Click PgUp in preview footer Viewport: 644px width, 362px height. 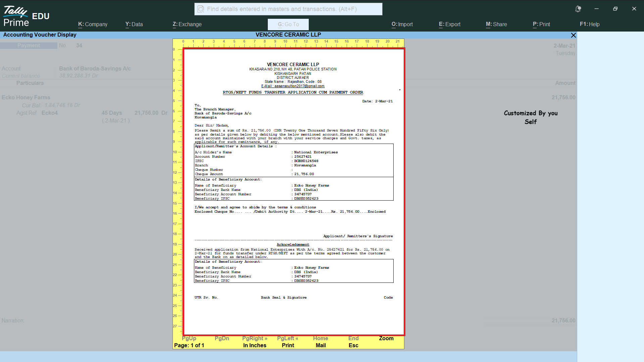tap(189, 338)
